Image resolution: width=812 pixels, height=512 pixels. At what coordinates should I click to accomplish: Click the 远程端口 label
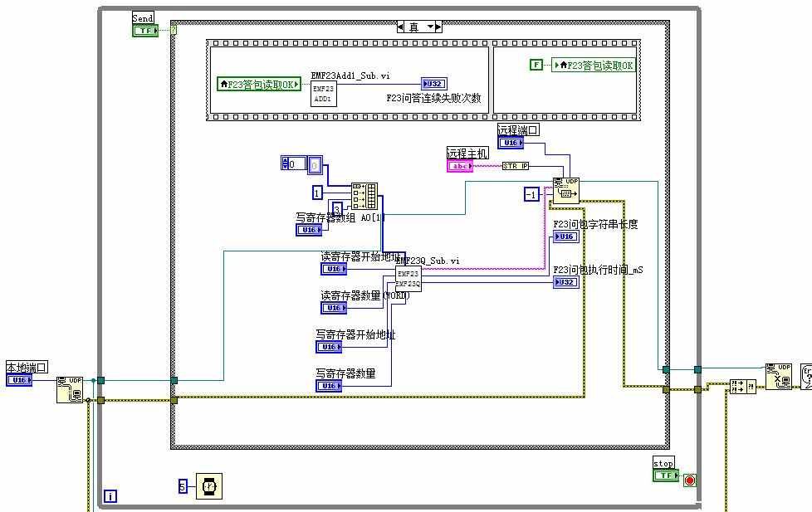tap(518, 130)
